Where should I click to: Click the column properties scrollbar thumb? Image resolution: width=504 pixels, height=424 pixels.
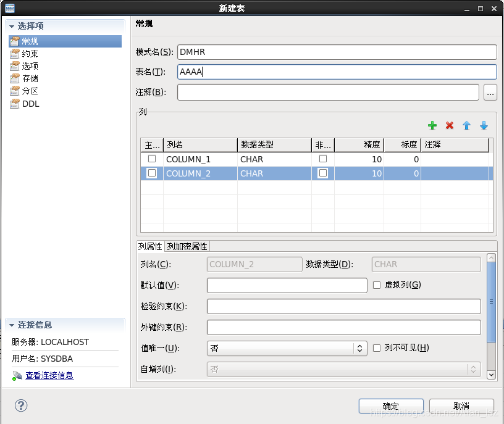pos(491,302)
